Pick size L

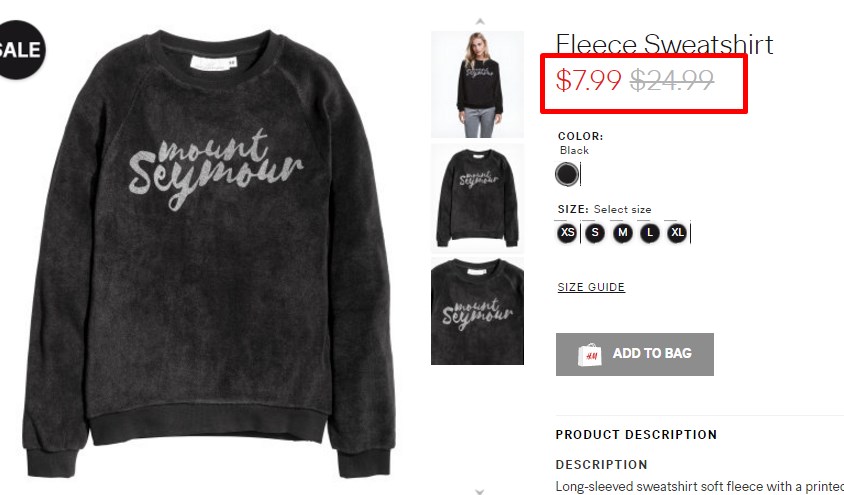coord(650,233)
